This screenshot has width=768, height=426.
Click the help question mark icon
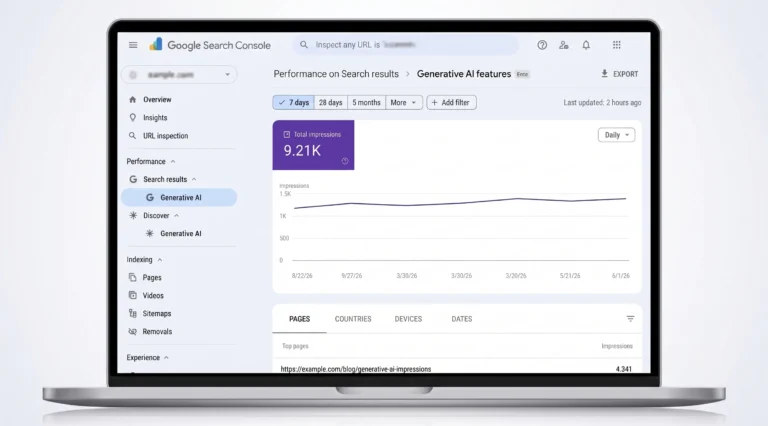(542, 45)
